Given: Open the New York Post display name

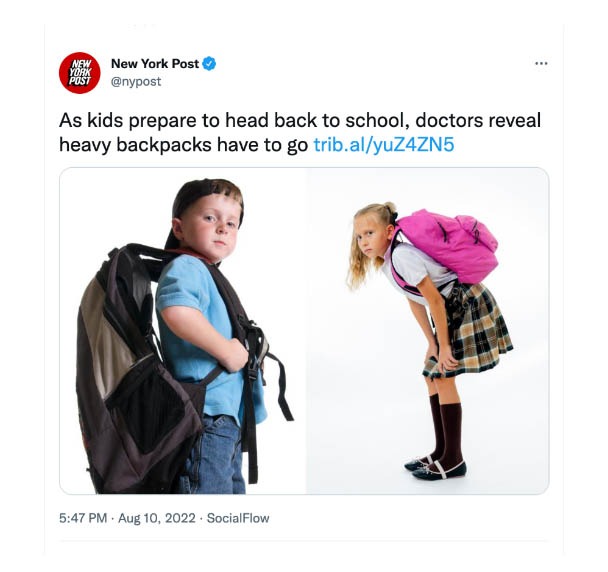Looking at the screenshot, I should click(155, 64).
